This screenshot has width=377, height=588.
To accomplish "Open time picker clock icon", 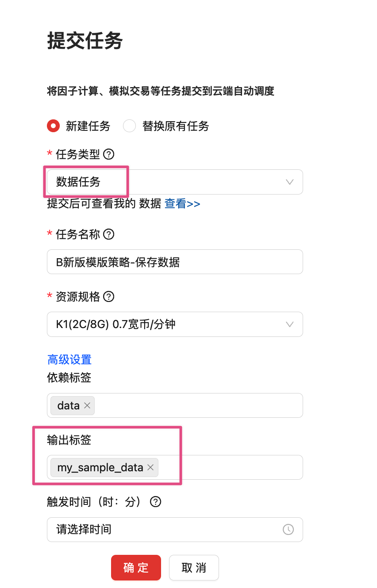I will tap(288, 529).
